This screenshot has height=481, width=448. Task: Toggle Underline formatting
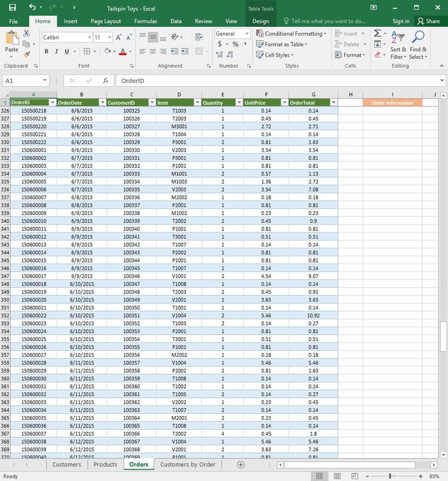(67, 51)
